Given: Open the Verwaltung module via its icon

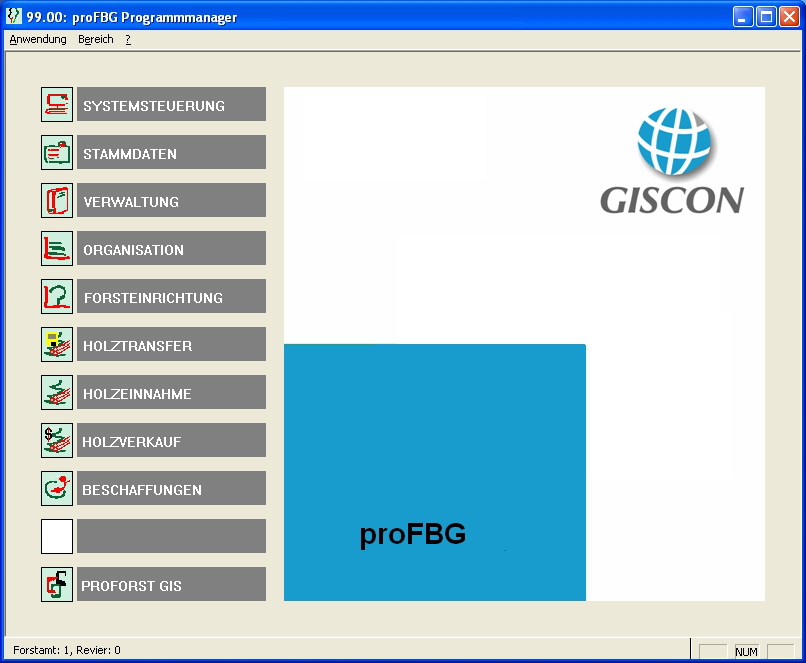Looking at the screenshot, I should [56, 199].
